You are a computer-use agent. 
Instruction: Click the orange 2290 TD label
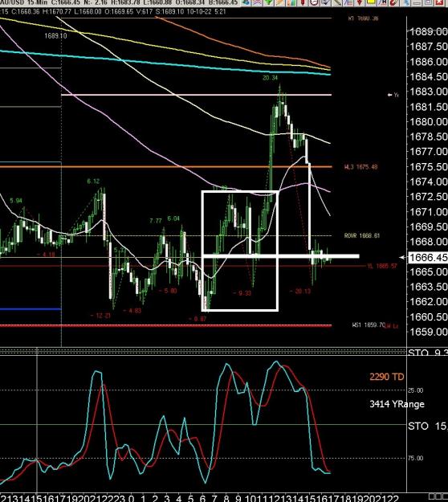tap(387, 377)
